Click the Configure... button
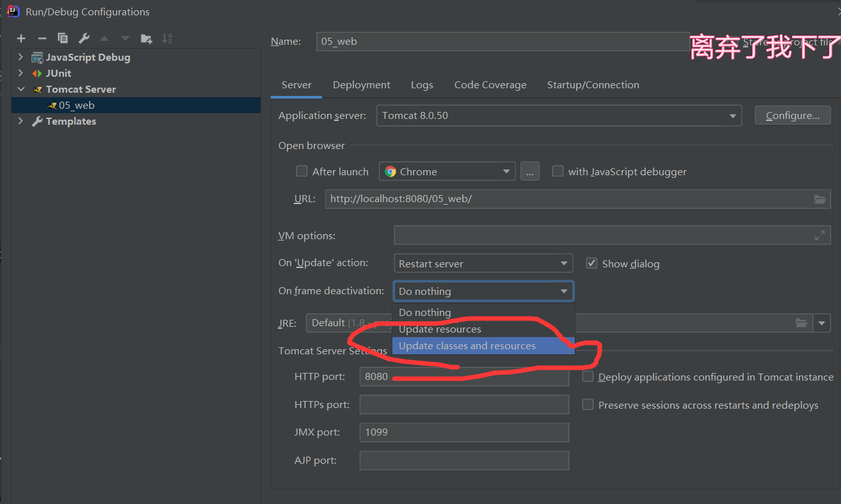The height and width of the screenshot is (504, 841). [792, 116]
